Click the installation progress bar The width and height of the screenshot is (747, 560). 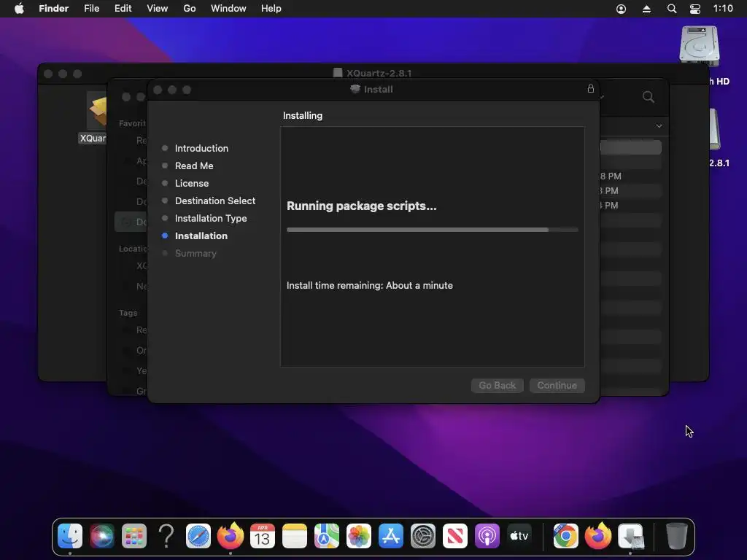click(x=432, y=230)
